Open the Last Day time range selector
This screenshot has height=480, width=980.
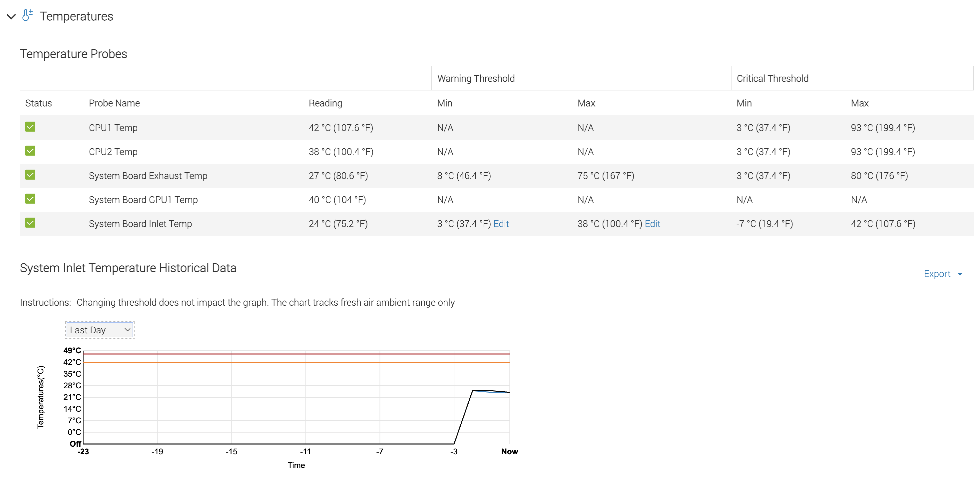point(99,330)
